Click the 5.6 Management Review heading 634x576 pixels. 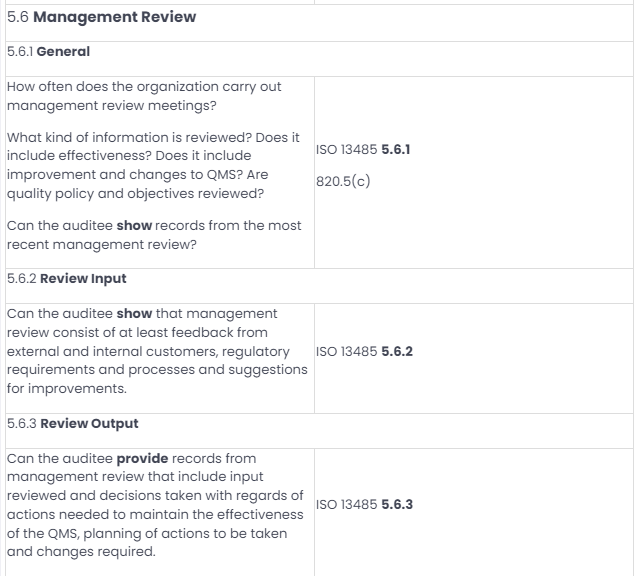pos(101,17)
